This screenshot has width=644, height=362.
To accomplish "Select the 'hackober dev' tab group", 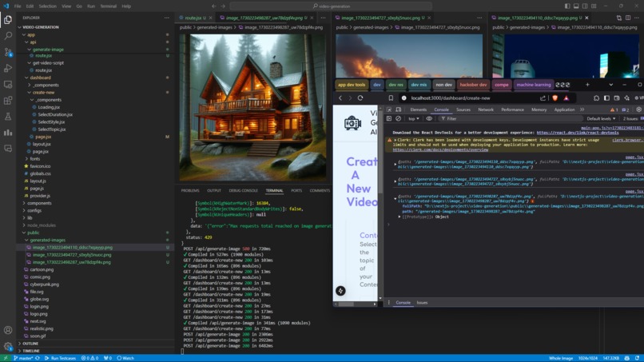I will pos(473,85).
